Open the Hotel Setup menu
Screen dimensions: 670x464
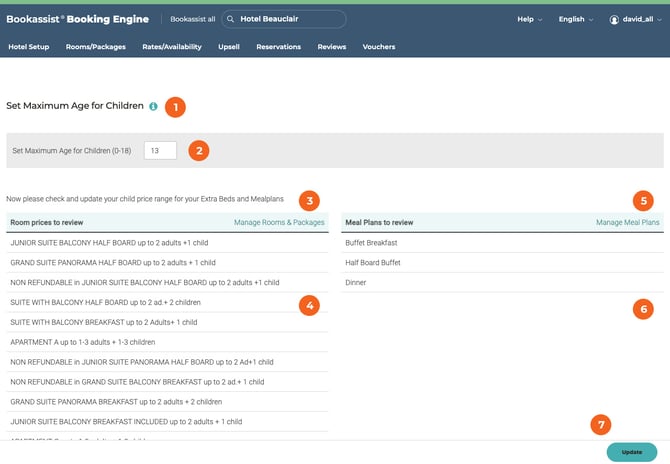[x=29, y=47]
